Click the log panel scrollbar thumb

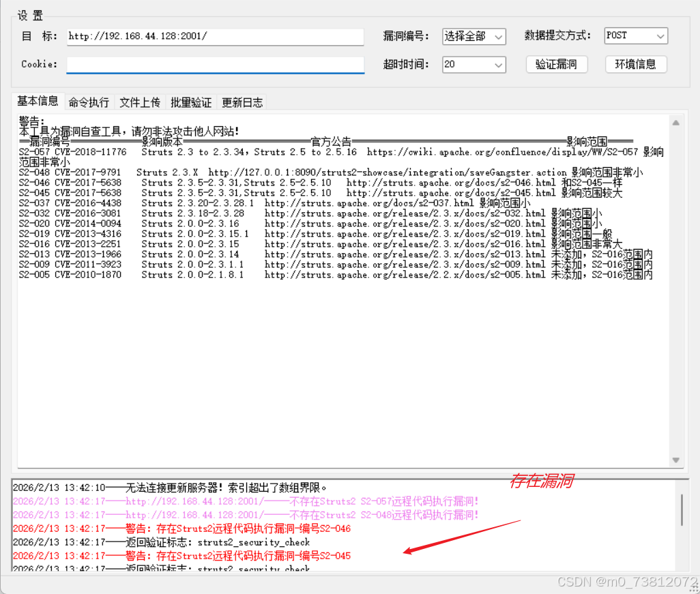pos(682,509)
